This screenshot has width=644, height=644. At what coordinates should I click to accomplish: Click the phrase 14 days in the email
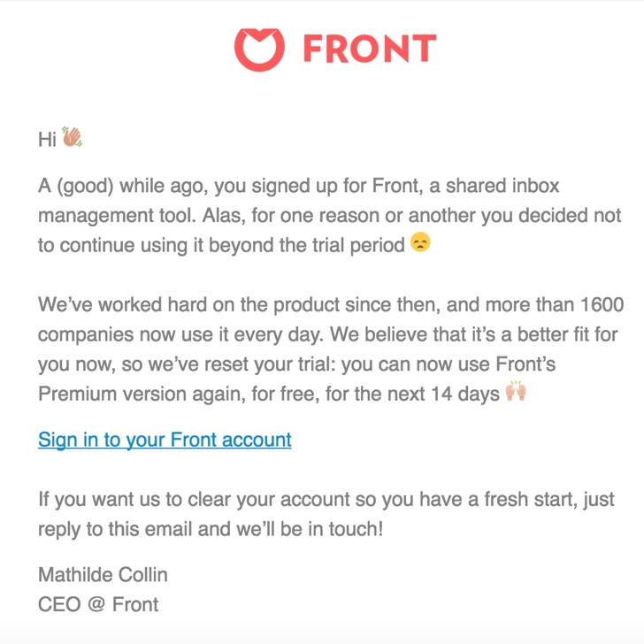[x=465, y=394]
